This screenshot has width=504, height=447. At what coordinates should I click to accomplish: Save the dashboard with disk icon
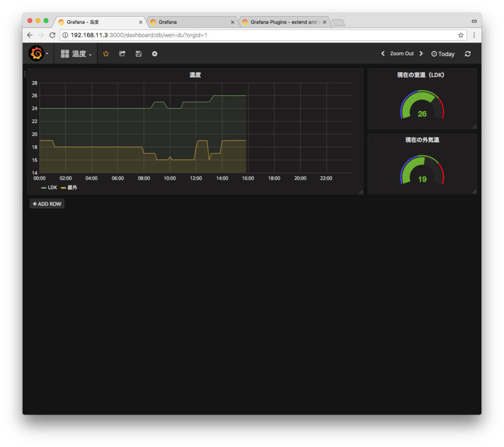(138, 54)
